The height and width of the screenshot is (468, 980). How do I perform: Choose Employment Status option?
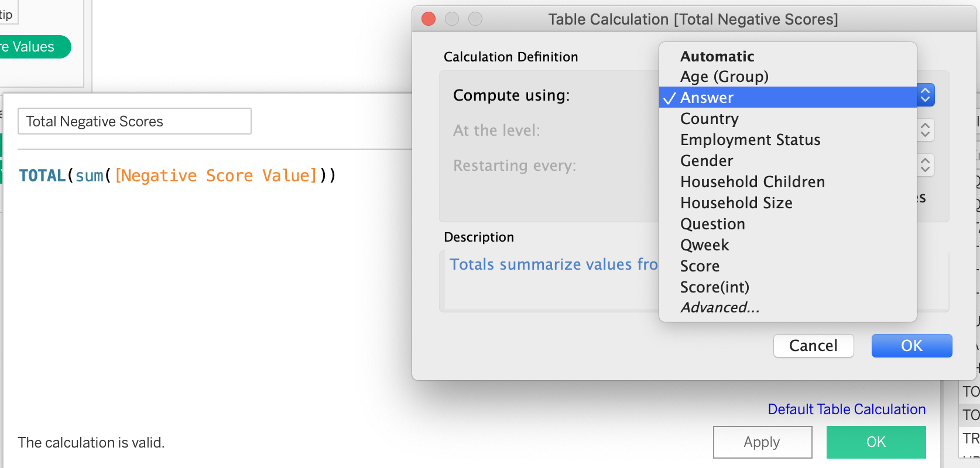(x=750, y=140)
